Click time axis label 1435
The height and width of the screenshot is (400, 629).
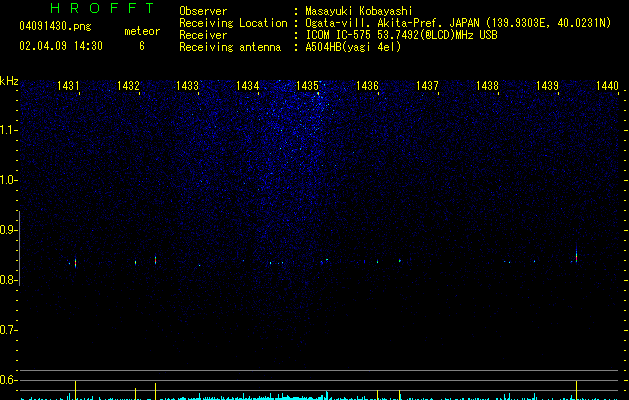pos(307,86)
